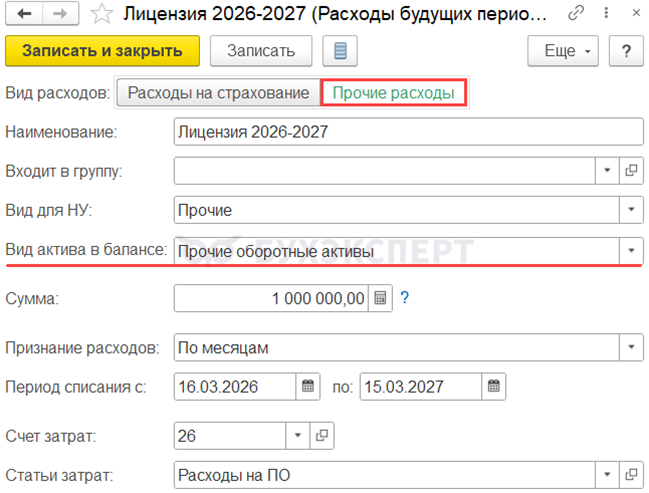Open the report list icon button
Image resolution: width=649 pixels, height=493 pixels.
(x=342, y=51)
